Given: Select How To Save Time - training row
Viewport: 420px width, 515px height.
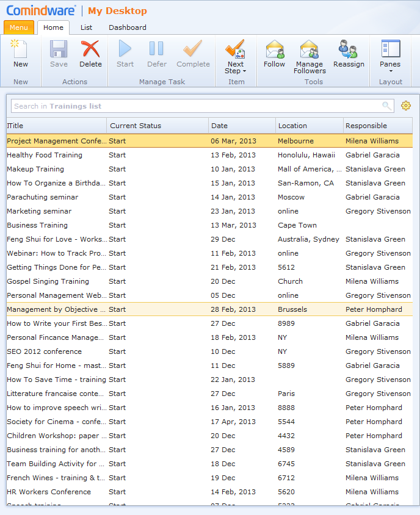Looking at the screenshot, I should pos(209,380).
